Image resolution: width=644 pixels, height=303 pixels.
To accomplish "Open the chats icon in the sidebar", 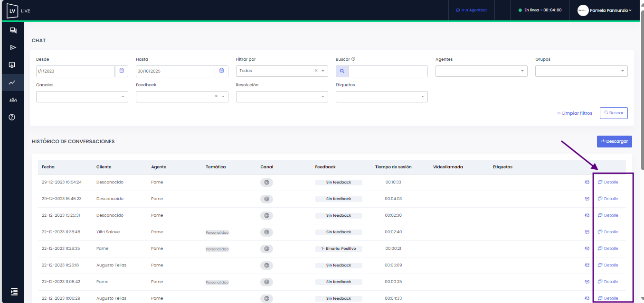I will (x=13, y=30).
